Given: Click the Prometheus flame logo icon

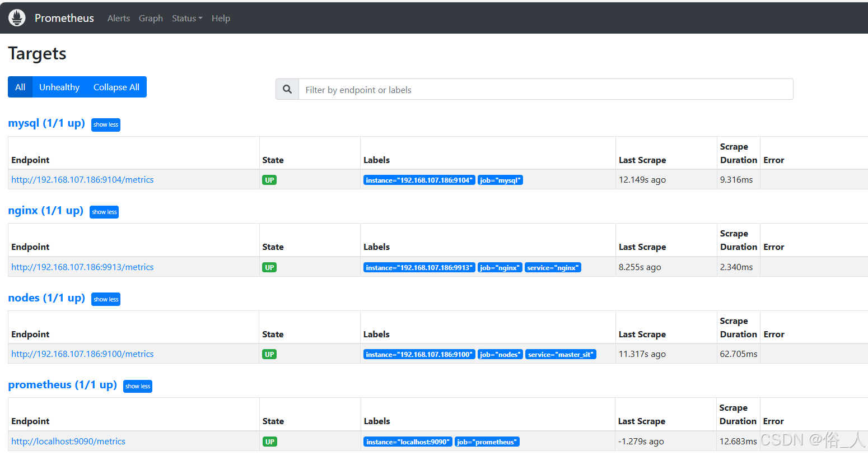Looking at the screenshot, I should coord(17,18).
